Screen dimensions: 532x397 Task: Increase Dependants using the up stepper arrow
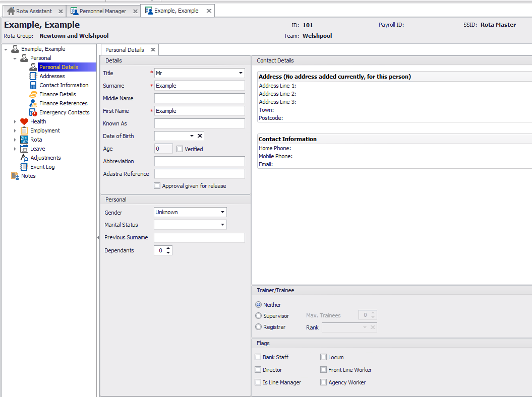pyautogui.click(x=168, y=248)
